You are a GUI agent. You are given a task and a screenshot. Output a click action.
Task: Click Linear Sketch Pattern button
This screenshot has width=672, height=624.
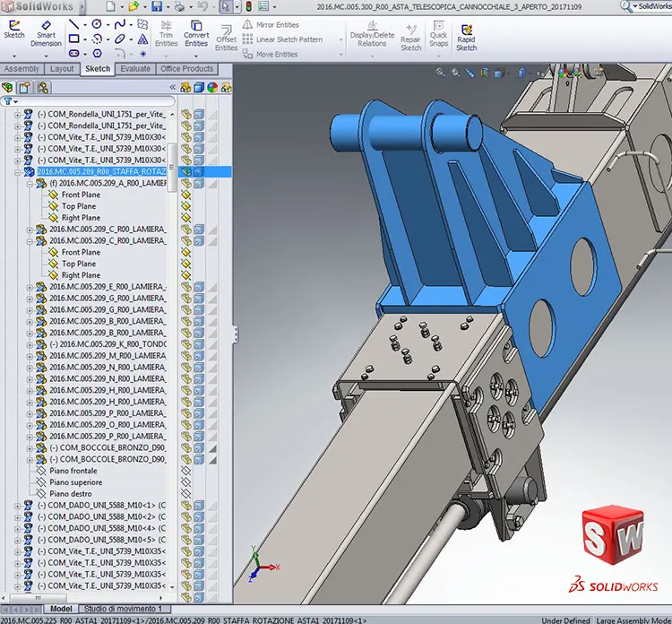(282, 39)
